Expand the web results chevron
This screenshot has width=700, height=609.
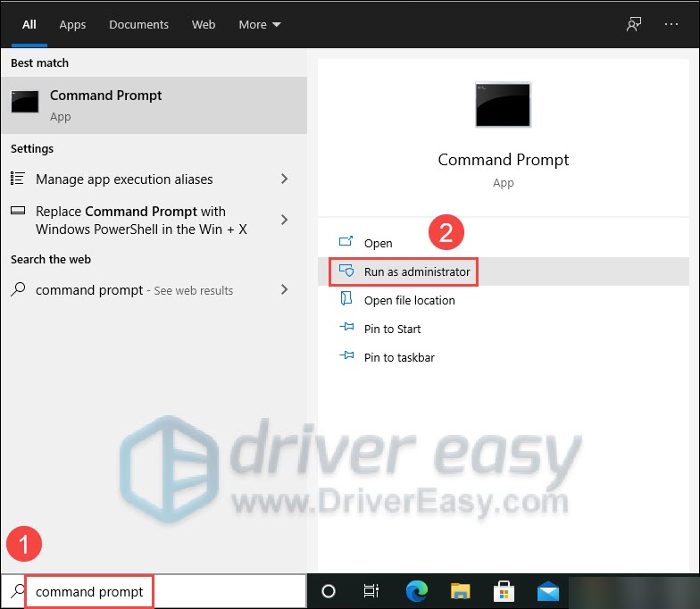(x=284, y=289)
